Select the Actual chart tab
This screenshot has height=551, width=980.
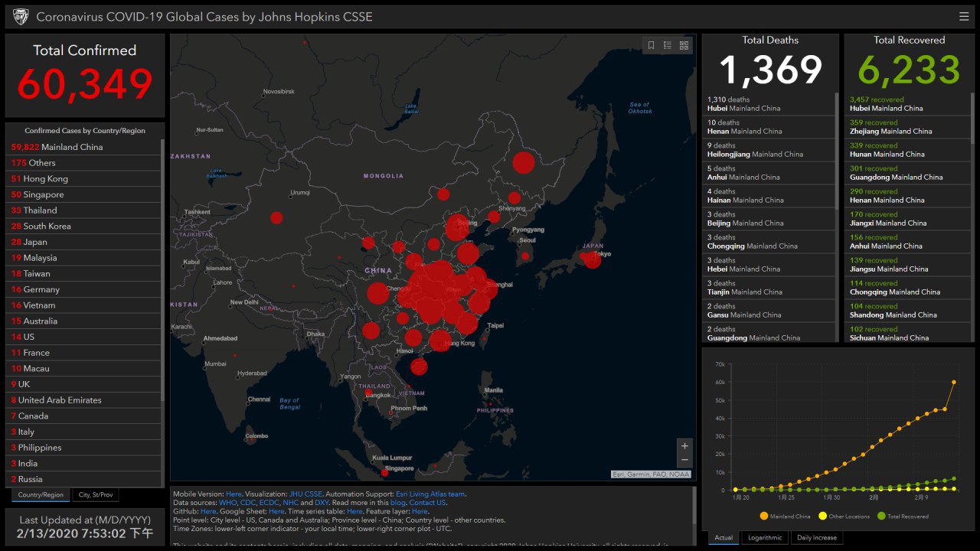click(724, 538)
